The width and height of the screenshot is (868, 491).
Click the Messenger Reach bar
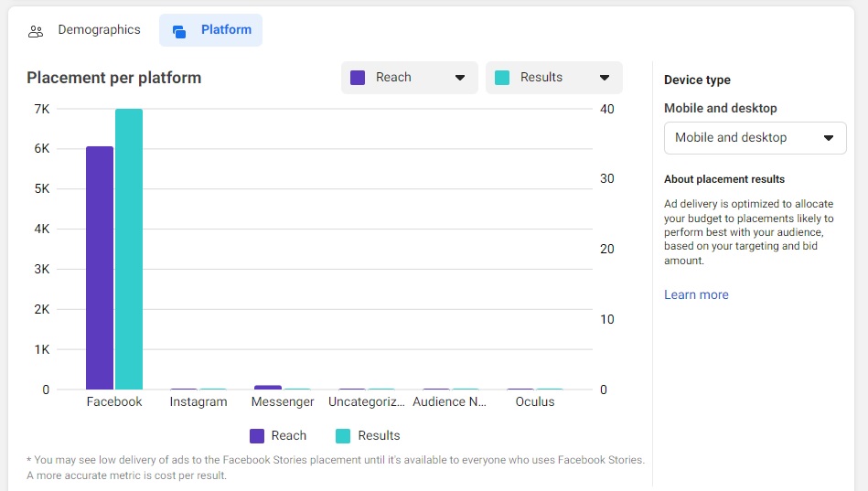(x=268, y=388)
